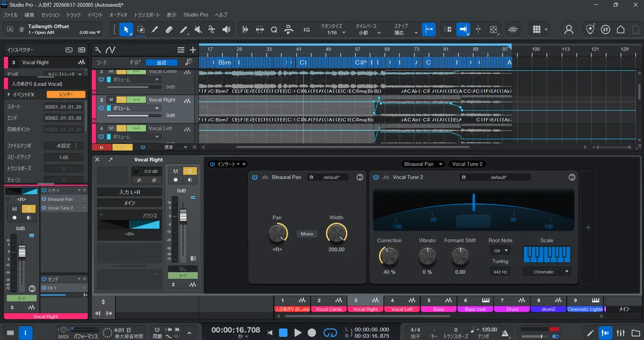Adjust Correction knob in Vocal Tune 2
644x340 pixels.
tap(389, 257)
